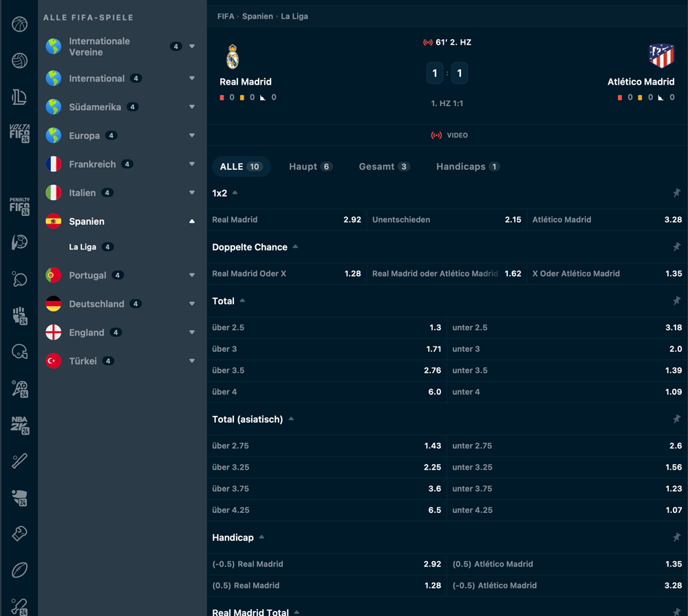Click the Spain flag icon

54,221
